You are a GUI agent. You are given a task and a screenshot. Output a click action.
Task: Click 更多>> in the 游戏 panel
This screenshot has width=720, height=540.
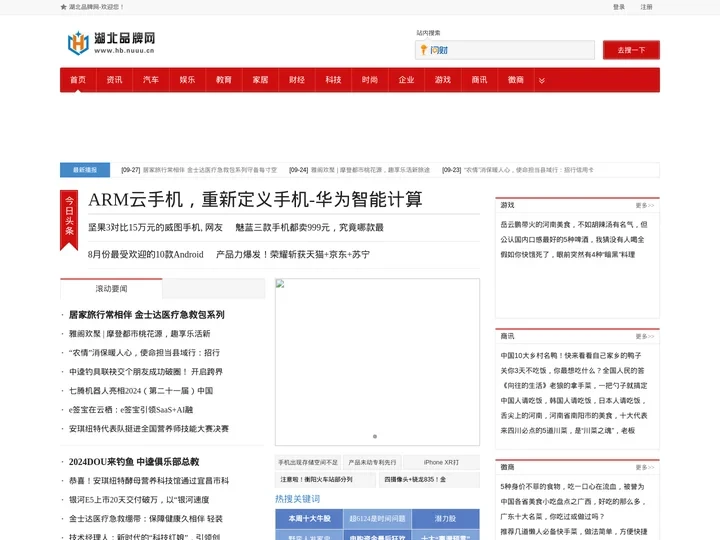(x=645, y=205)
